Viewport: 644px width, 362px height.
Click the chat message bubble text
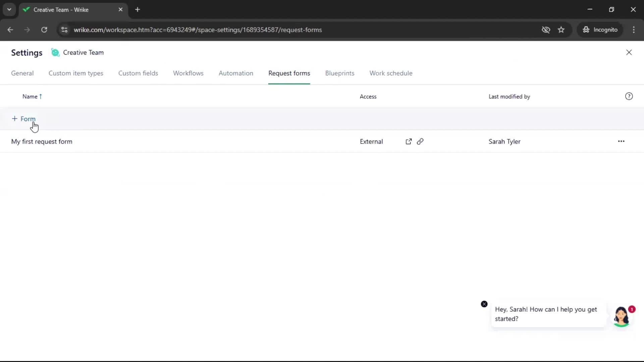point(546,314)
